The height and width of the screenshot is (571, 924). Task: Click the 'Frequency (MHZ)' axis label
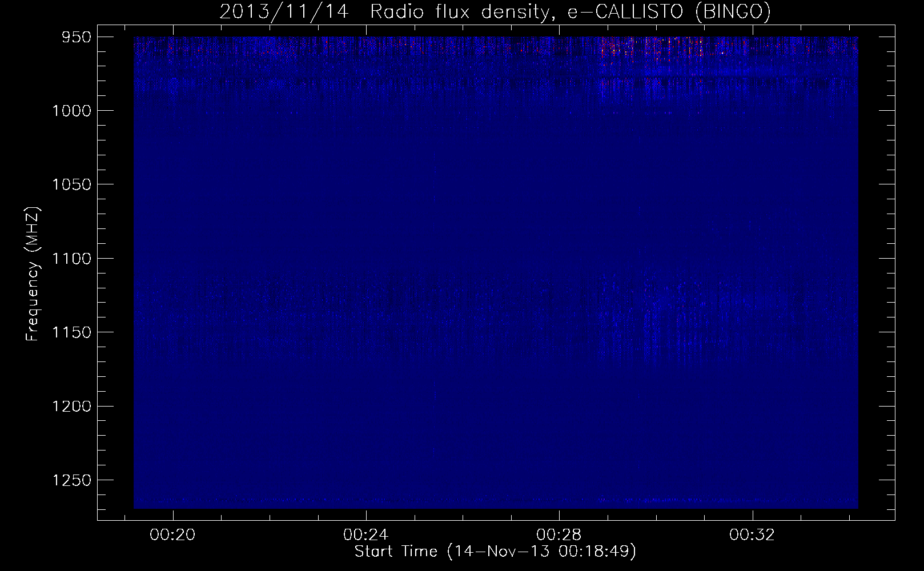click(33, 274)
